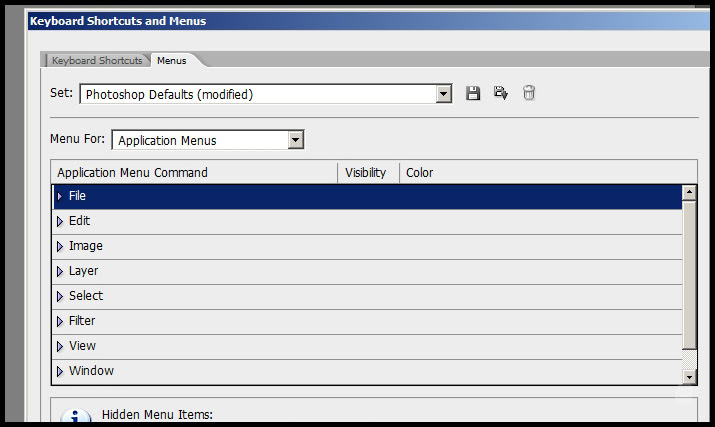Click scrollbar down arrow in command list
Image resolution: width=715 pixels, height=427 pixels.
pos(689,377)
